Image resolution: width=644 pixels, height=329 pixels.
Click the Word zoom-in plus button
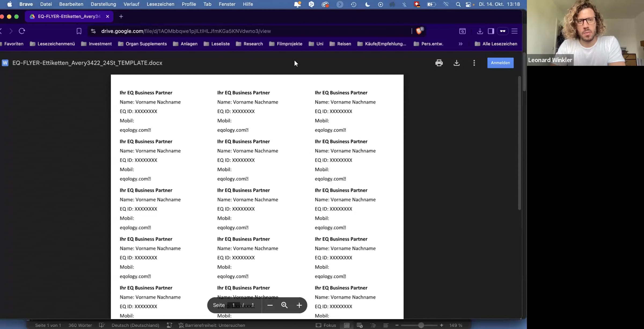click(x=442, y=325)
